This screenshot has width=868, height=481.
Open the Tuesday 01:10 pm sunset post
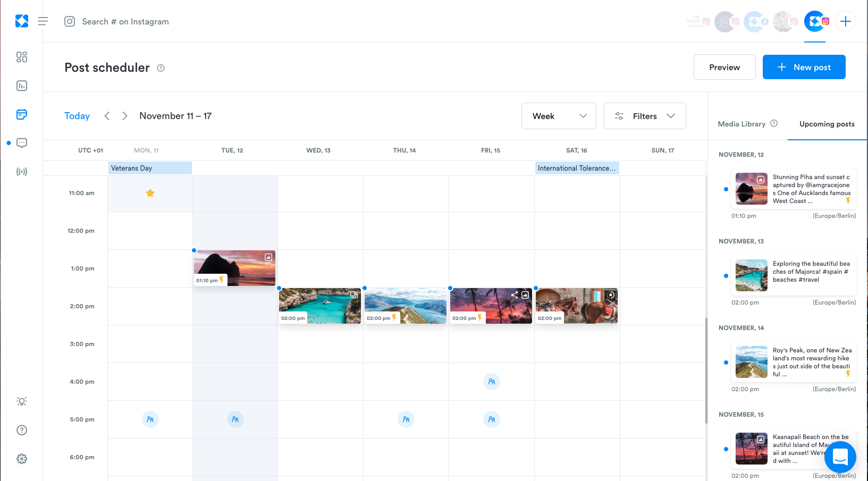point(234,268)
